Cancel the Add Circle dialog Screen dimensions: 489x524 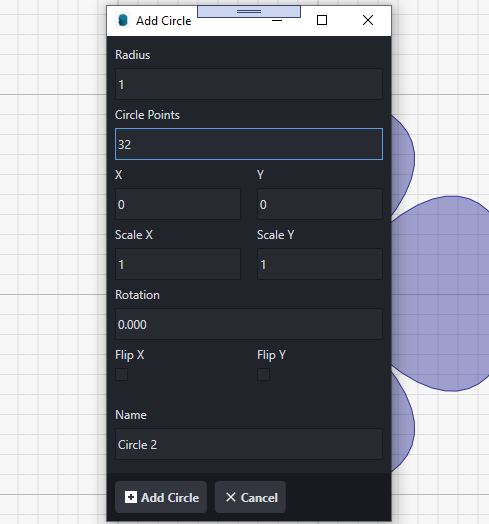pos(250,497)
